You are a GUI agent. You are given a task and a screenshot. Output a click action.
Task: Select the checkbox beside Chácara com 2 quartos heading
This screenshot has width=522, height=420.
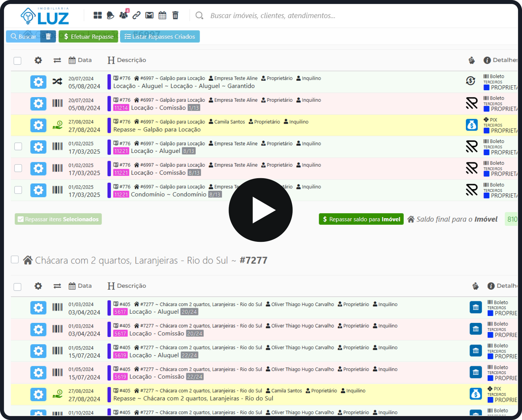[x=15, y=260]
